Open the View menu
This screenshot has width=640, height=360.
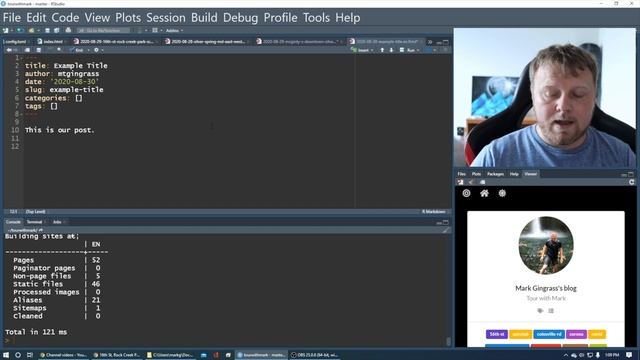click(97, 18)
